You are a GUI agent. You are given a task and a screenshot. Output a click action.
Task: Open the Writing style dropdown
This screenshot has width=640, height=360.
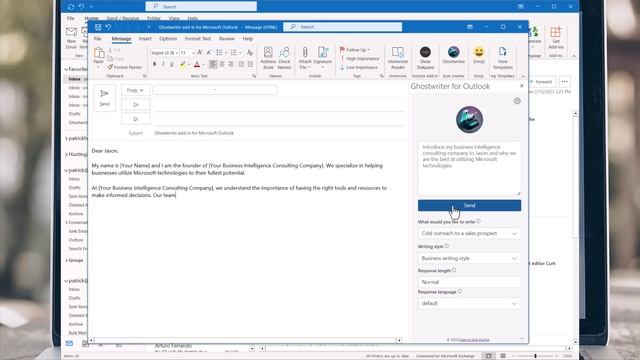pos(469,258)
